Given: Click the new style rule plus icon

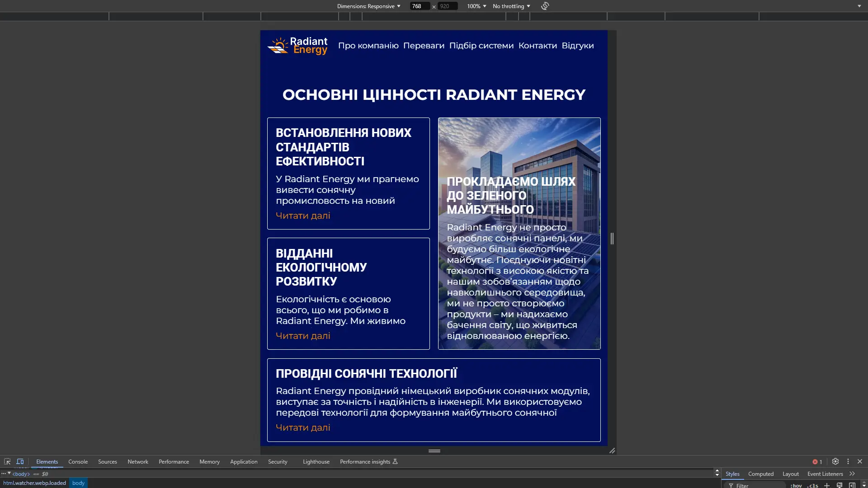Looking at the screenshot, I should point(827,485).
